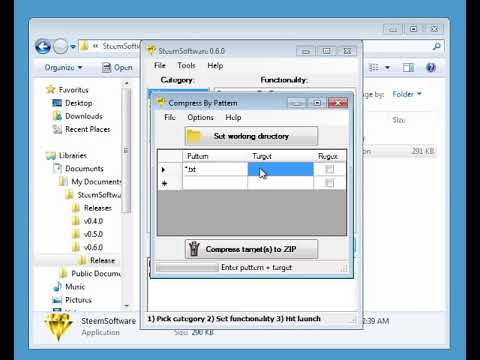The image size is (480, 360).
Task: Open recent locations dropdown arrow in Explorer
Action: tap(73, 47)
